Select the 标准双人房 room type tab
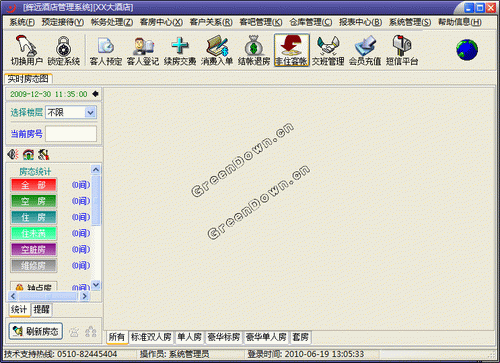The height and width of the screenshot is (363, 500). pyautogui.click(x=151, y=337)
